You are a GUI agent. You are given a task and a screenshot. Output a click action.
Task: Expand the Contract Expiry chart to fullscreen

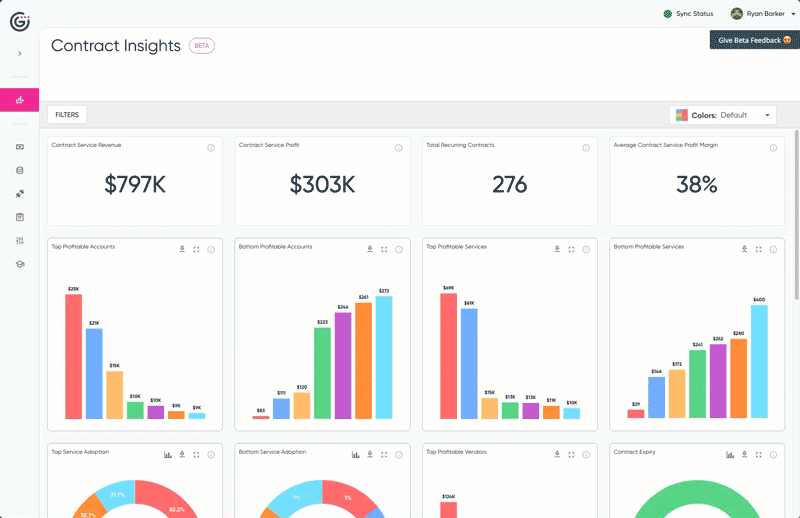pos(759,455)
